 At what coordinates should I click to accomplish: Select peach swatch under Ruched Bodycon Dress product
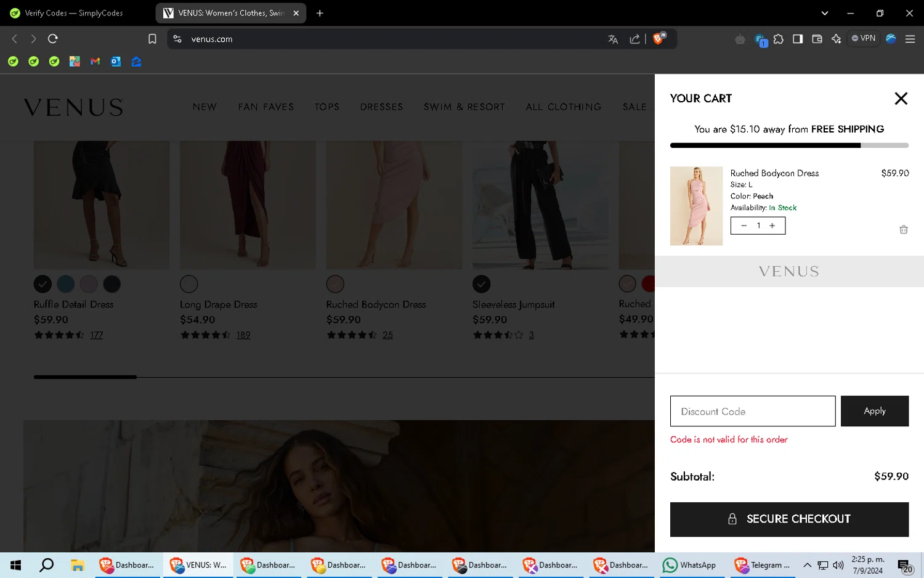pyautogui.click(x=335, y=284)
